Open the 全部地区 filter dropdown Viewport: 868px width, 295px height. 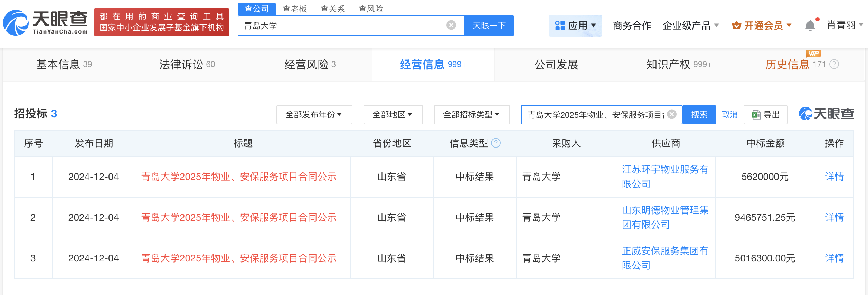point(393,115)
